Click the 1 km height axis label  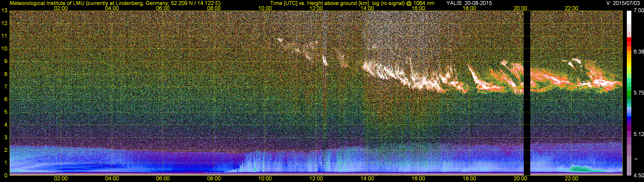(x=6, y=163)
